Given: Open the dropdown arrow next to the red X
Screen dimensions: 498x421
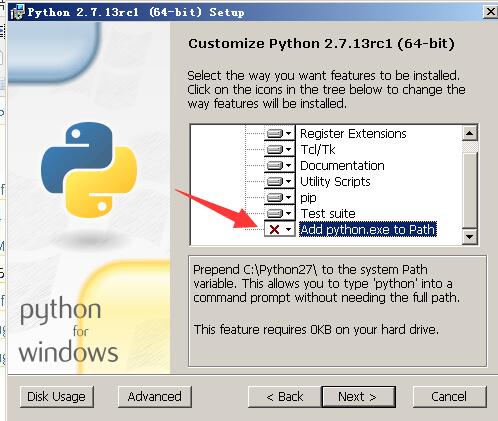Looking at the screenshot, I should [x=289, y=229].
